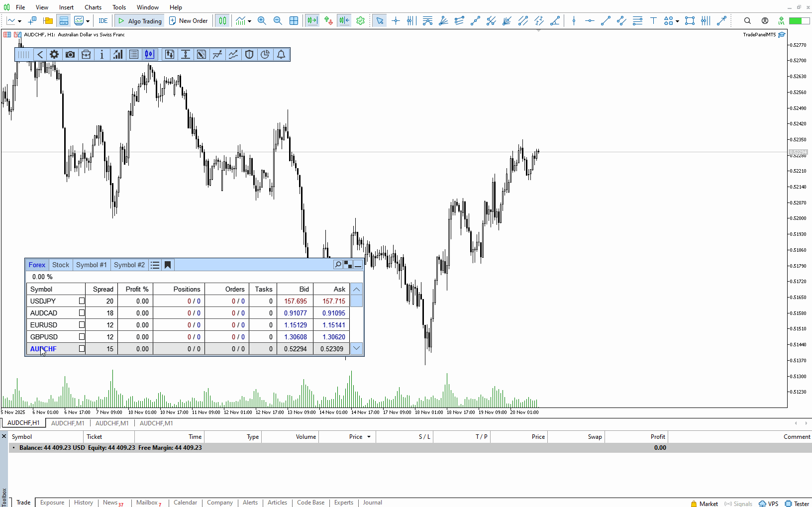Open the Tester link in the status bar
Viewport: 812px width, 507px height.
[797, 504]
